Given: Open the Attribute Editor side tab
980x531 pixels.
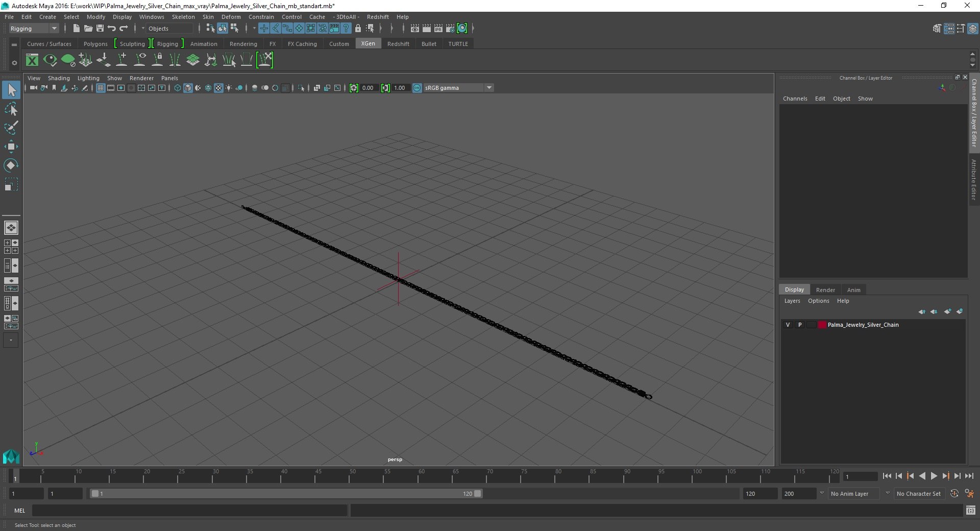Looking at the screenshot, I should 974,180.
